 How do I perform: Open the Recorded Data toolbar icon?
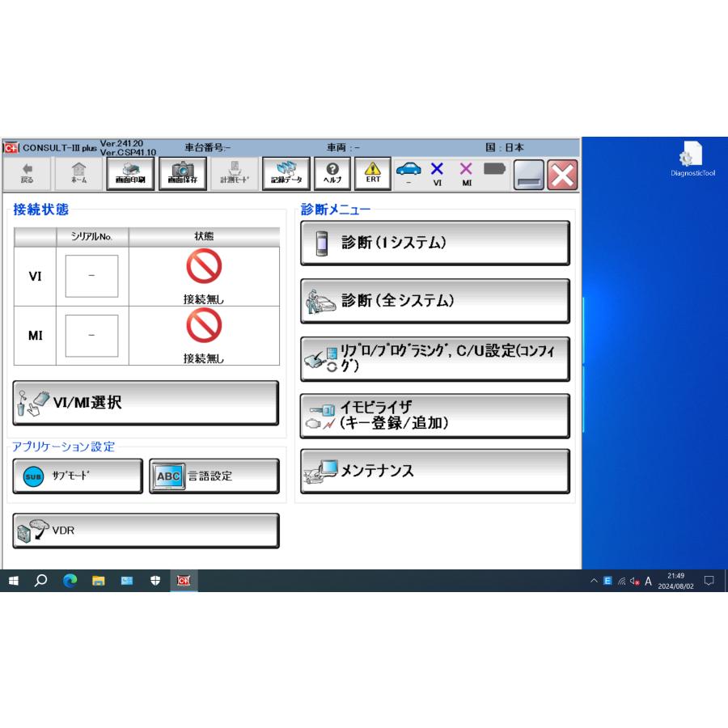286,173
